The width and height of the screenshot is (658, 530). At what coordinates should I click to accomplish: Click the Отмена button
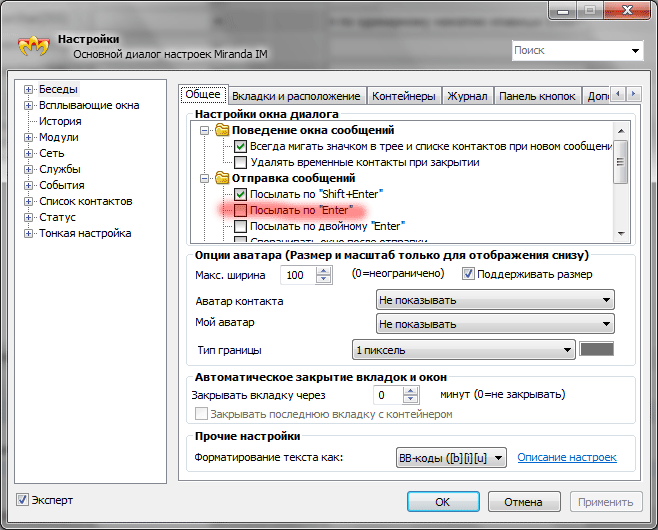coord(524,502)
